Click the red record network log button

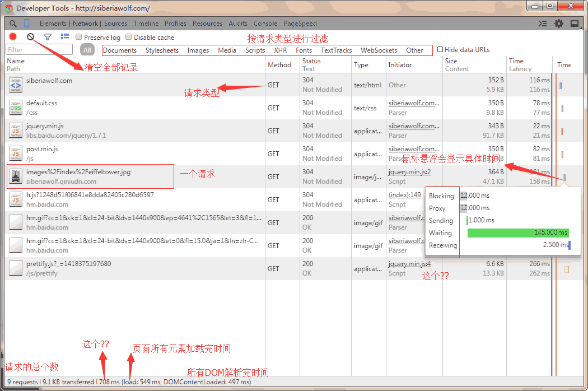tap(13, 36)
